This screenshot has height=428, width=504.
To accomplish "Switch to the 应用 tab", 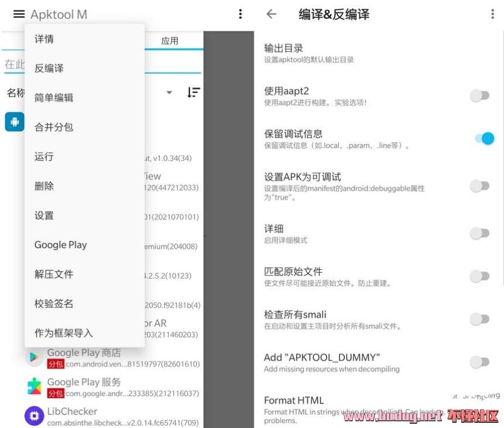I will (170, 41).
